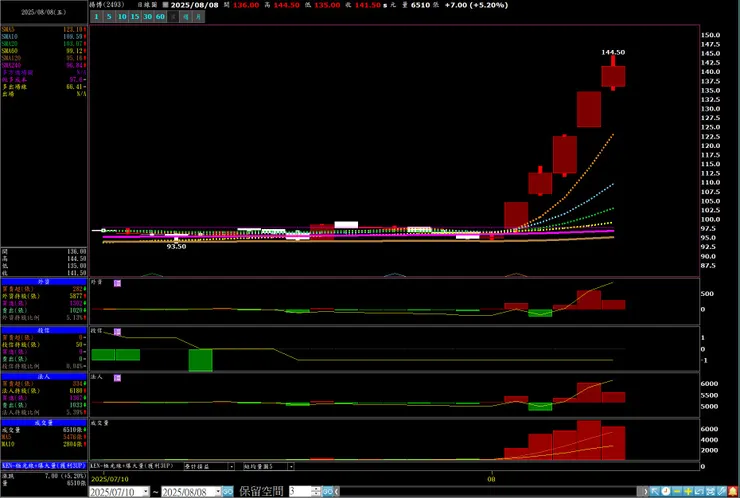
Task: Click the calendar icon beside 2025/08/08
Action: (x=165, y=5)
